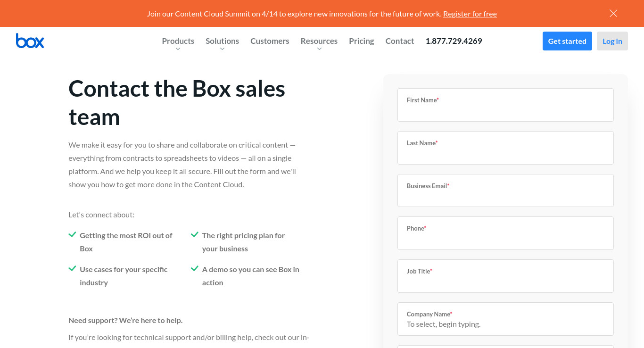Click the Solutions chevron arrow
The height and width of the screenshot is (348, 644).
click(222, 49)
